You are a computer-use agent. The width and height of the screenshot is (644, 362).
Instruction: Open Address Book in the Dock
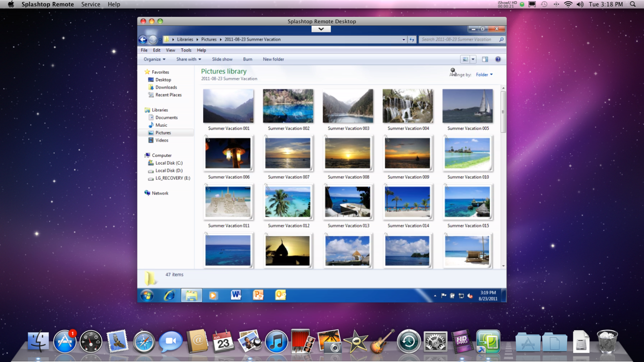[197, 342]
